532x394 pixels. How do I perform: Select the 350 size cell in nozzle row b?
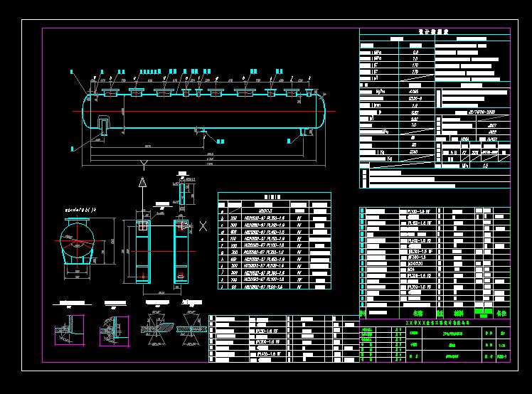(x=233, y=218)
